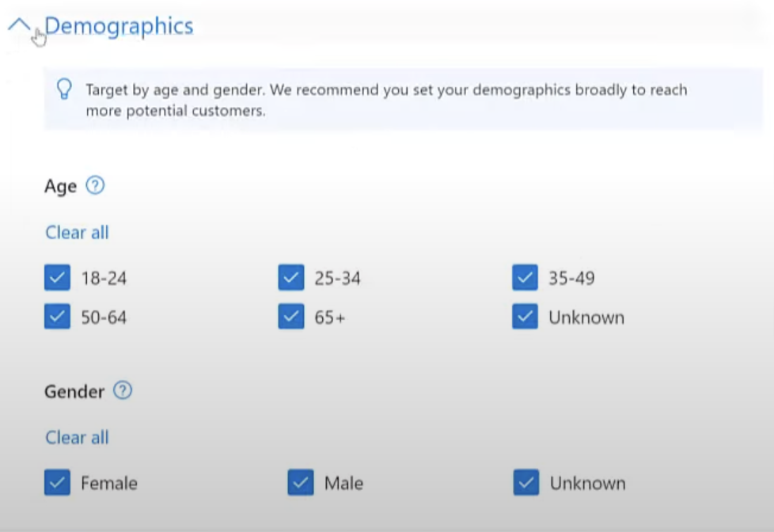This screenshot has width=774, height=532.
Task: Collapse the Demographics section chevron
Action: point(19,25)
